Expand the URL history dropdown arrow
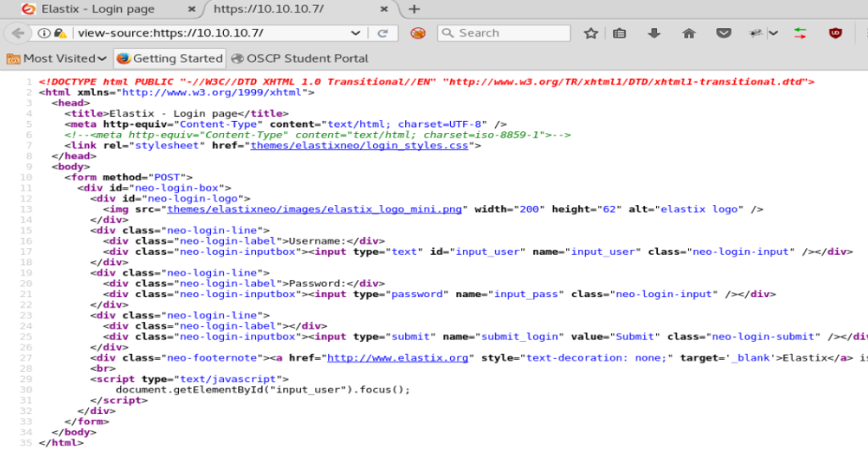The width and height of the screenshot is (868, 459). click(x=355, y=33)
